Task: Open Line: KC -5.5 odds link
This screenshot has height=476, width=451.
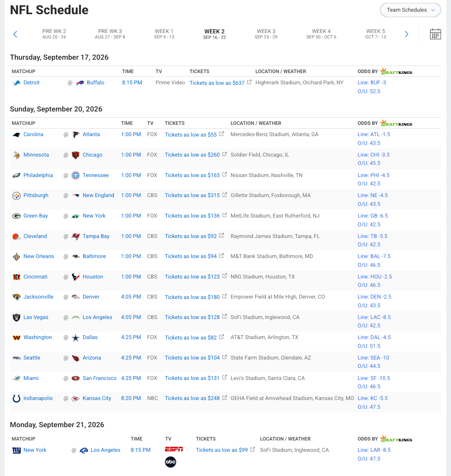Action: point(372,398)
